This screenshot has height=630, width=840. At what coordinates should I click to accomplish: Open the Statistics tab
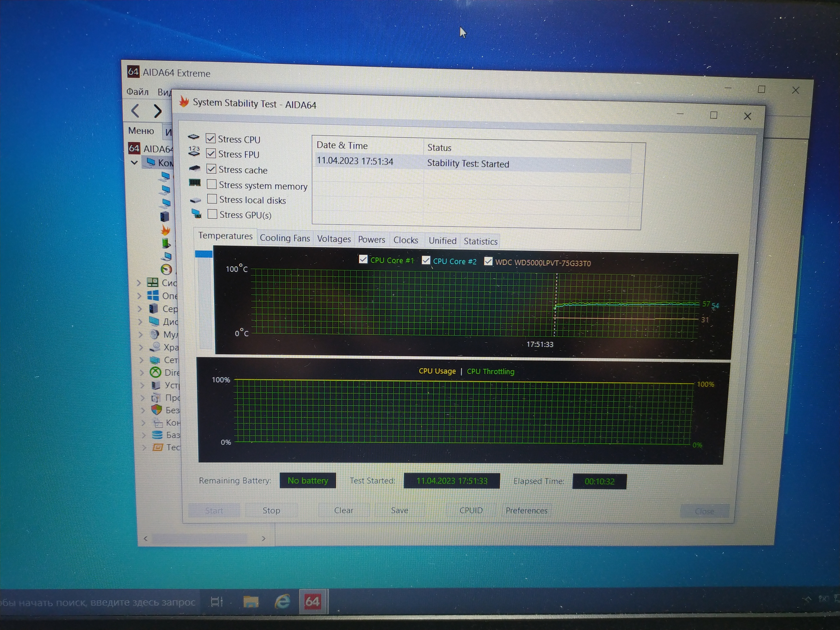(480, 241)
